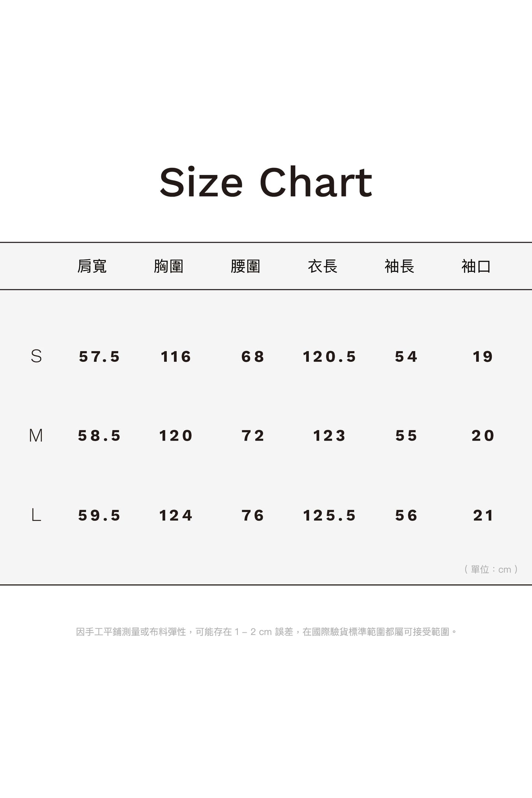532x798 pixels.
Task: Select the 56 sleeve length value
Action: pyautogui.click(x=406, y=515)
